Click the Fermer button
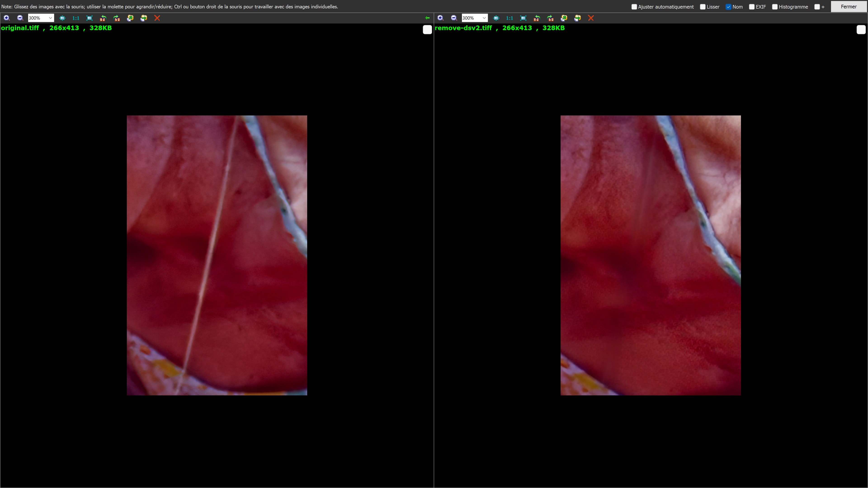Viewport: 868px width, 488px height. click(849, 7)
